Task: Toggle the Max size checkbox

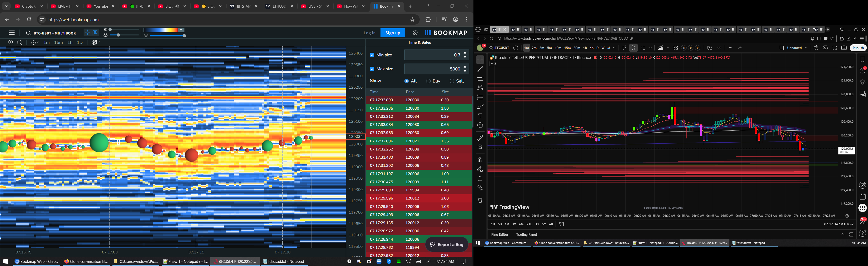Action: [x=372, y=69]
